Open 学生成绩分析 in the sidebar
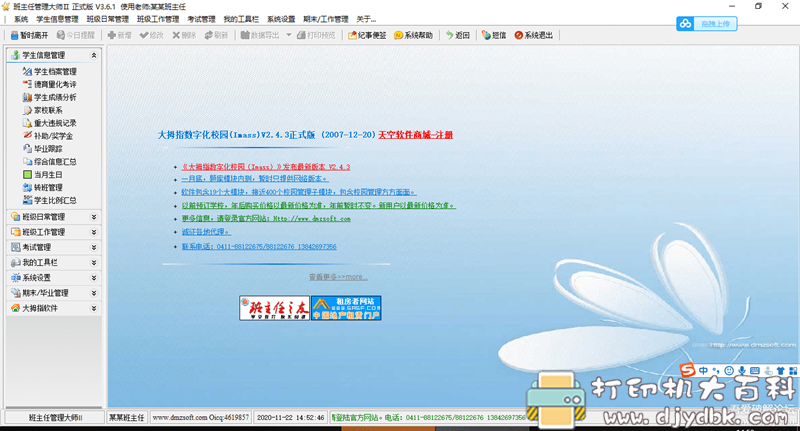The height and width of the screenshot is (431, 800). [49, 97]
